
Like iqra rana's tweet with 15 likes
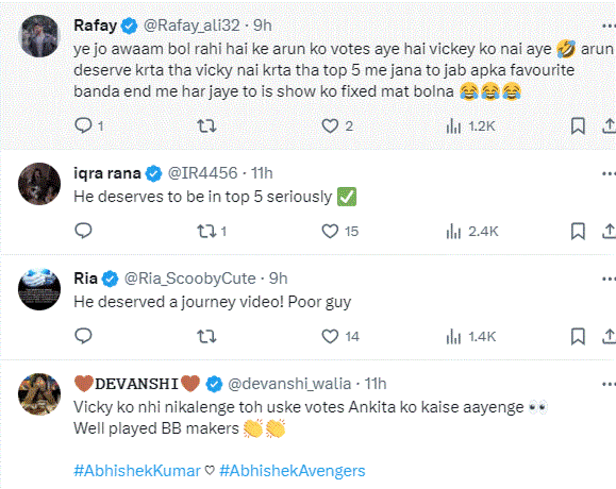tap(330, 232)
